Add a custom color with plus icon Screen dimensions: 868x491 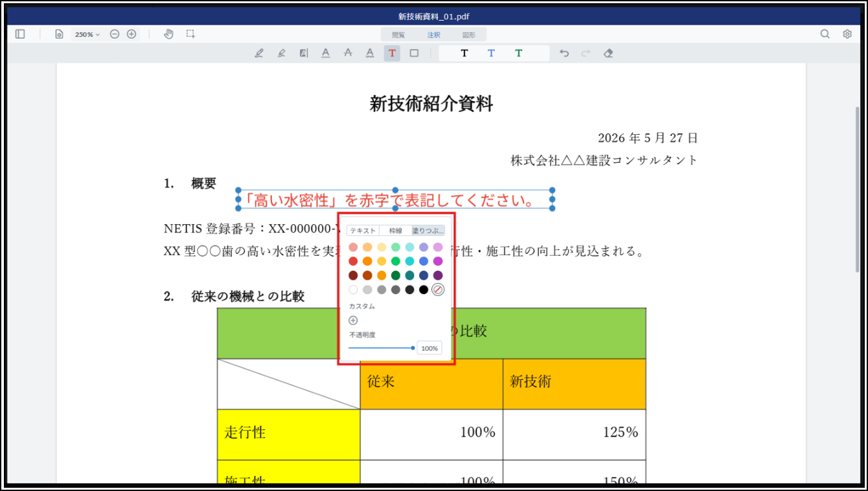coord(353,320)
